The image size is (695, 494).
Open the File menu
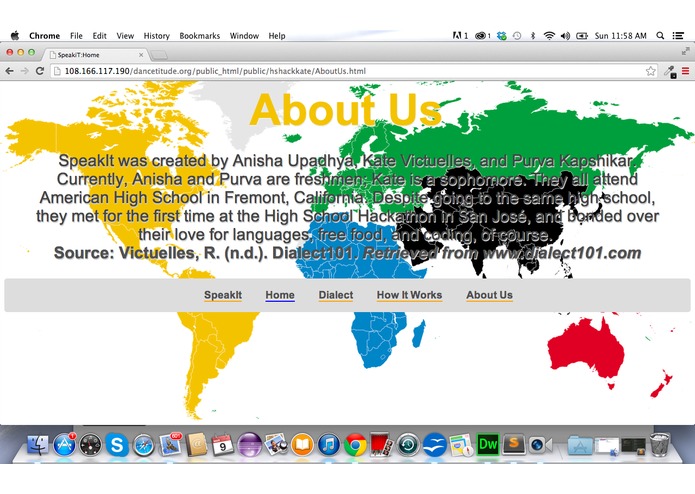(76, 36)
